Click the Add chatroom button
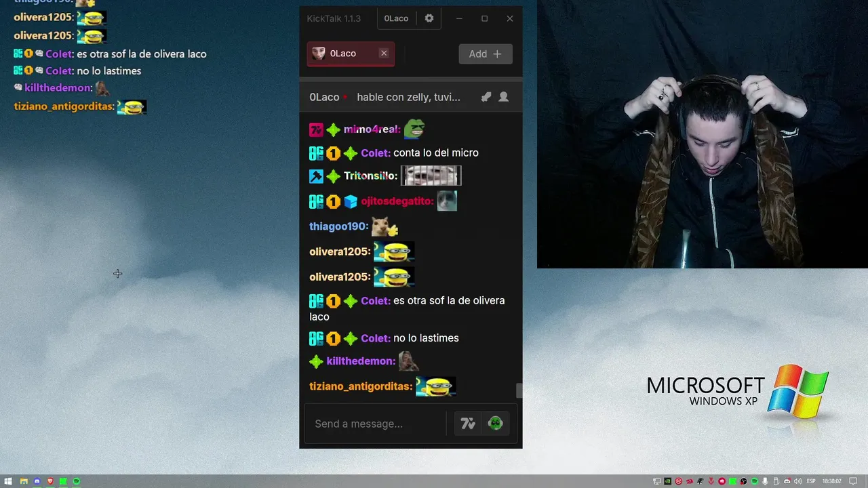This screenshot has height=488, width=868. tap(486, 54)
